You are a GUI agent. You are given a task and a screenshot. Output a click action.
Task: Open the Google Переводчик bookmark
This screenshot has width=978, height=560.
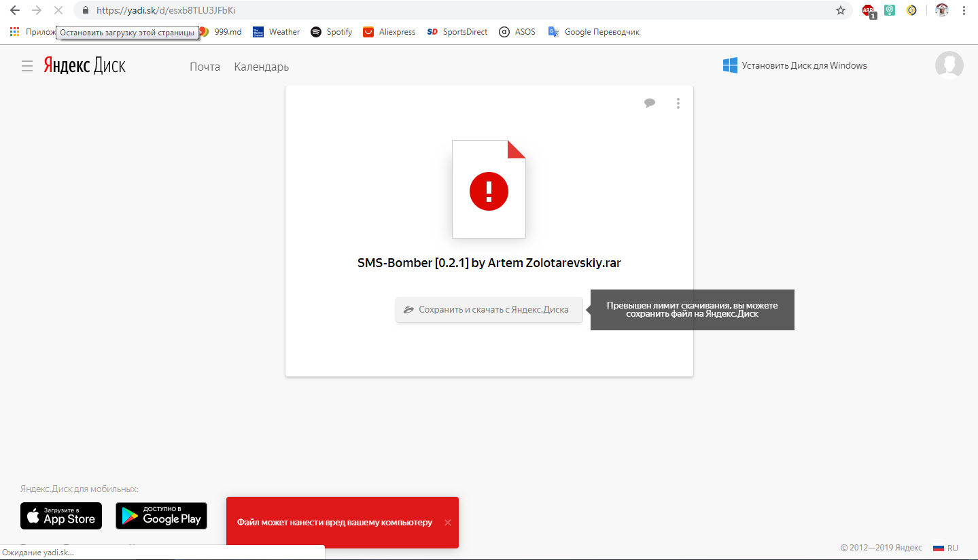tap(594, 32)
